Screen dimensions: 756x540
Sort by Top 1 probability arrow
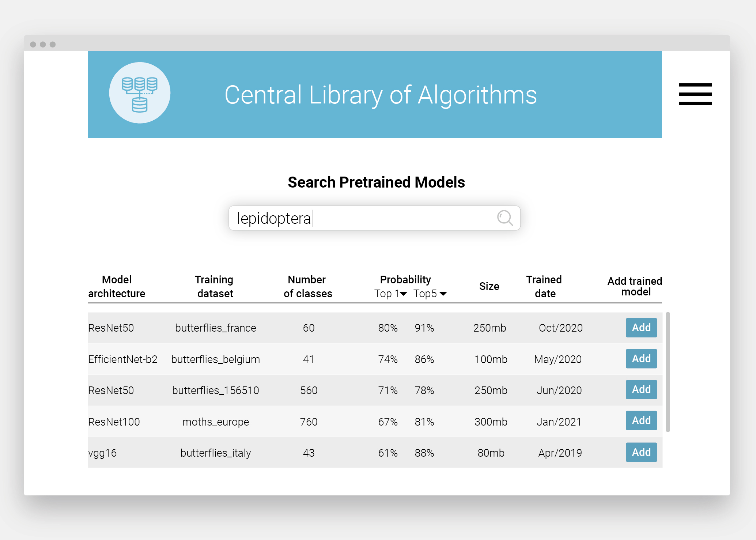tap(404, 294)
